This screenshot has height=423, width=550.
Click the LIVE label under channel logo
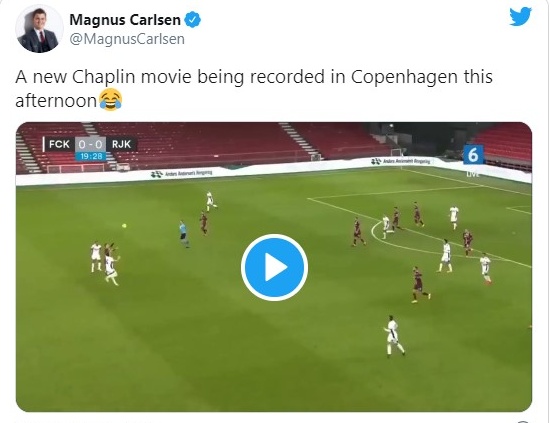(473, 174)
